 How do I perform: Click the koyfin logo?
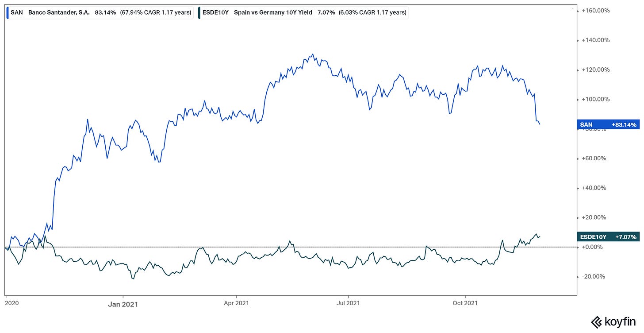pos(613,321)
